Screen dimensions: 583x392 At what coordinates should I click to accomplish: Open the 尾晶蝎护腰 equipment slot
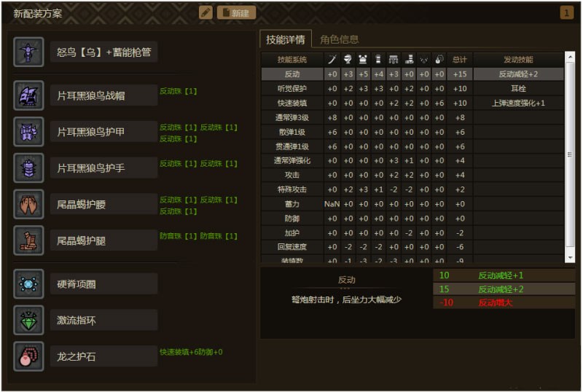tap(103, 204)
